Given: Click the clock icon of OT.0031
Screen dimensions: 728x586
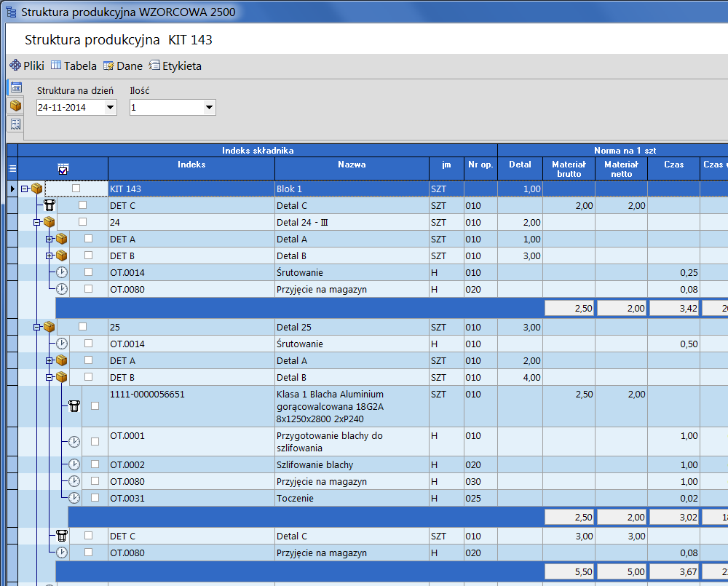Looking at the screenshot, I should click(x=74, y=498).
